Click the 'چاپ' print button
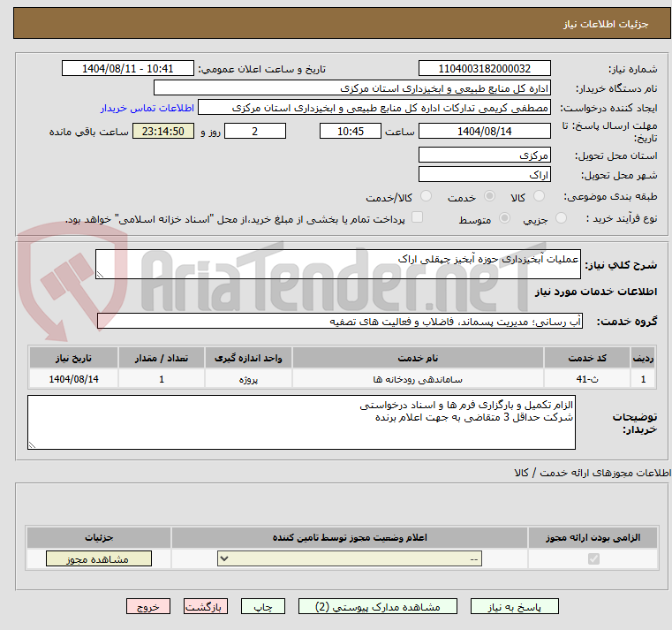The width and height of the screenshot is (672, 630). click(x=263, y=606)
